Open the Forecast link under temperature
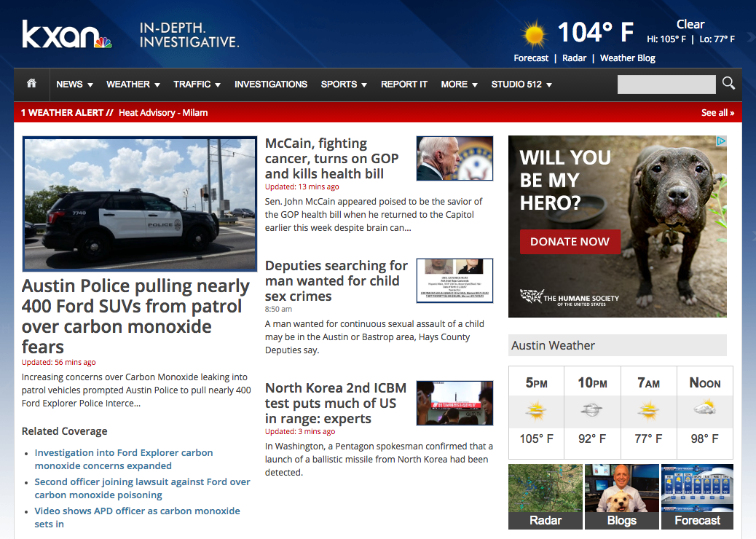756x539 pixels. tap(531, 58)
